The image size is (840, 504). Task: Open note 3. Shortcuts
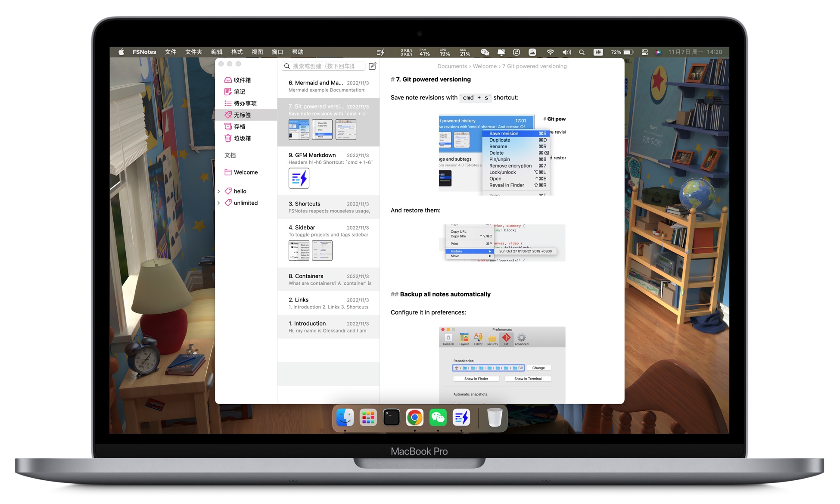coord(329,207)
